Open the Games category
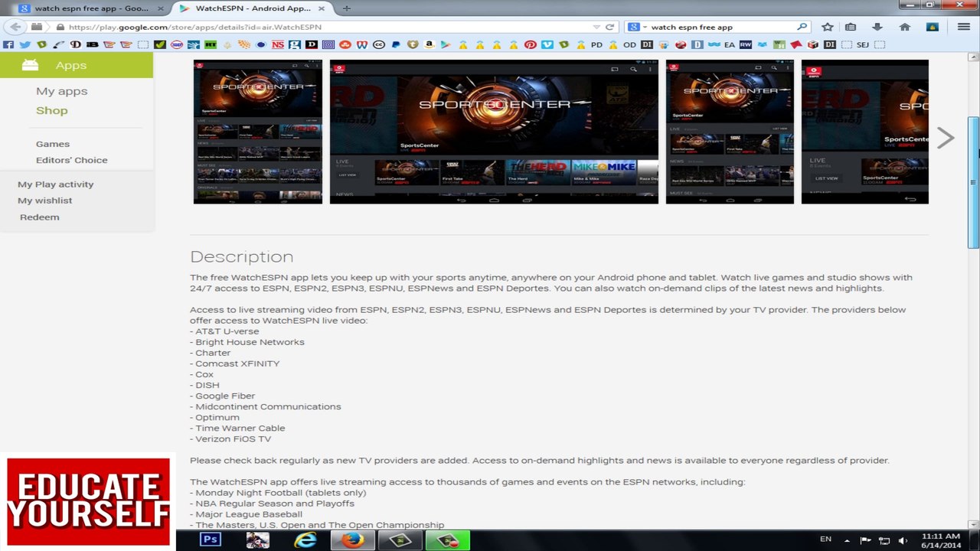Screen dimensions: 980x551 53,144
